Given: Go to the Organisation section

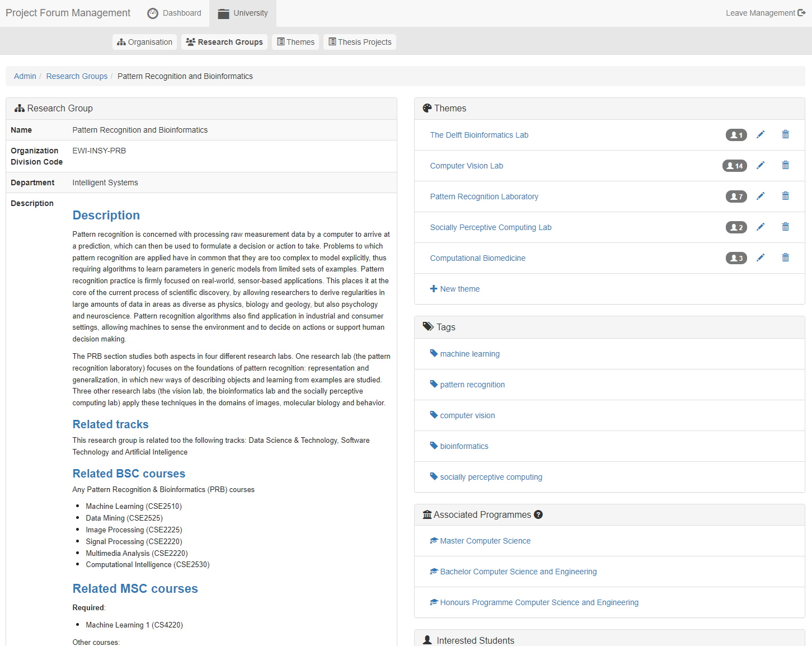Looking at the screenshot, I should pos(144,42).
